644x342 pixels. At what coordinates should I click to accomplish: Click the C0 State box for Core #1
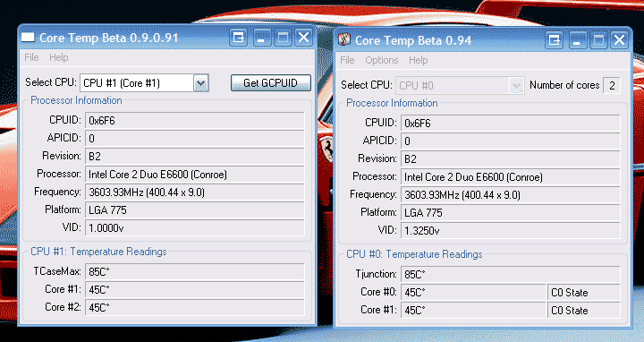[583, 311]
